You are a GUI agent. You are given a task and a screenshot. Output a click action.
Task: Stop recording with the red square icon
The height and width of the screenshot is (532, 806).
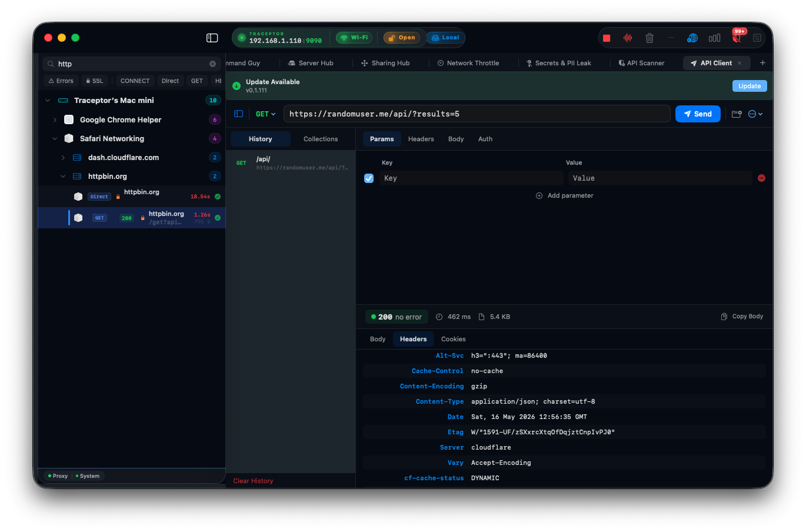[607, 38]
